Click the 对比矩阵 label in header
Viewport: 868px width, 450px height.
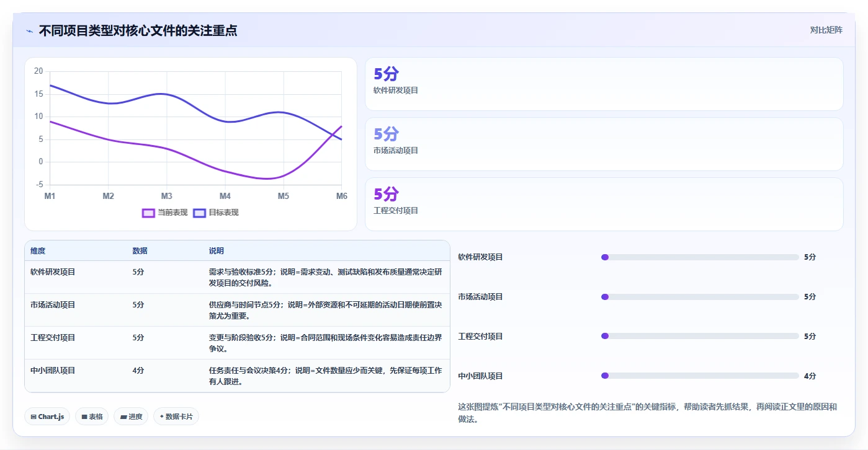pos(826,30)
